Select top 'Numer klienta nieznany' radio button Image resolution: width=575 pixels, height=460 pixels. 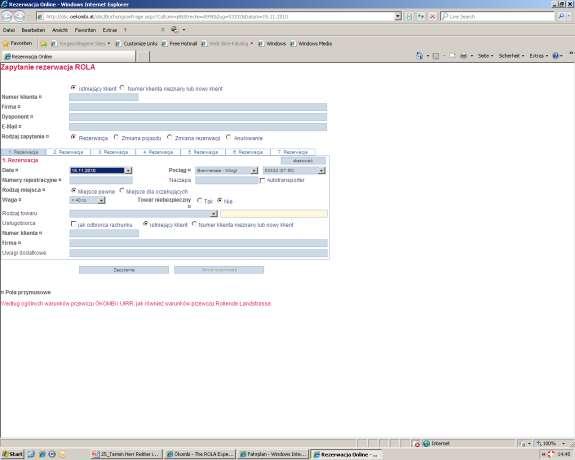[122, 88]
